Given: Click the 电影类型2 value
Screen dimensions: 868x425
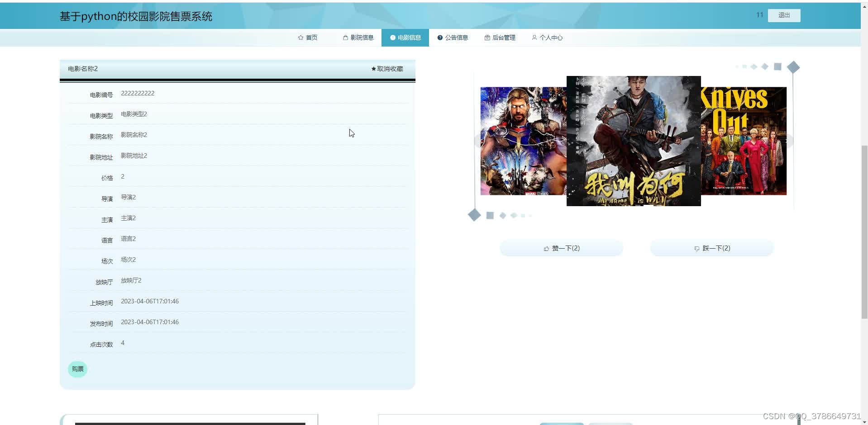Looking at the screenshot, I should 134,114.
